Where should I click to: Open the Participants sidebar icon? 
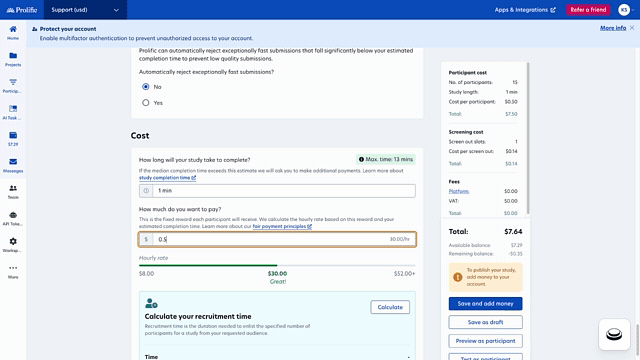tap(13, 82)
